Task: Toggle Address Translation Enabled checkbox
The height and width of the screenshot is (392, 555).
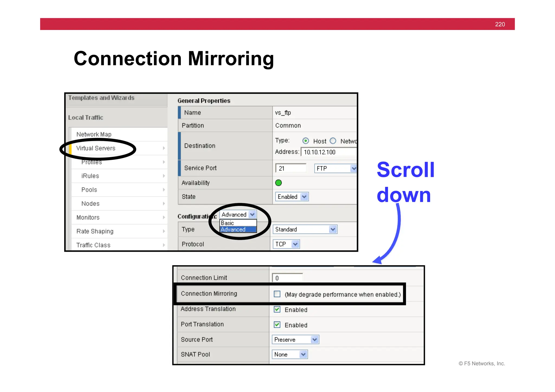Action: coord(277,309)
